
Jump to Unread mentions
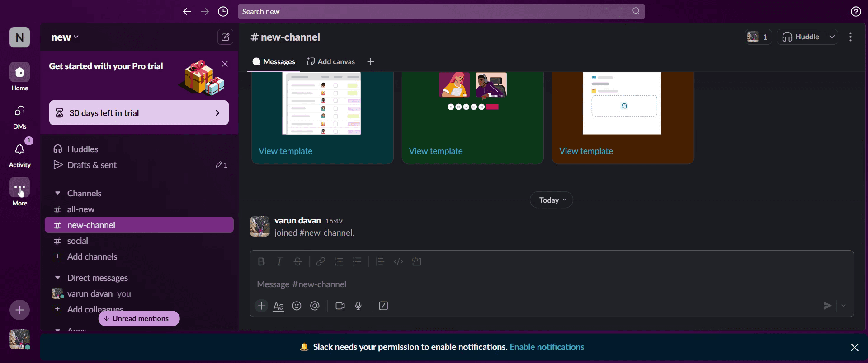(139, 319)
